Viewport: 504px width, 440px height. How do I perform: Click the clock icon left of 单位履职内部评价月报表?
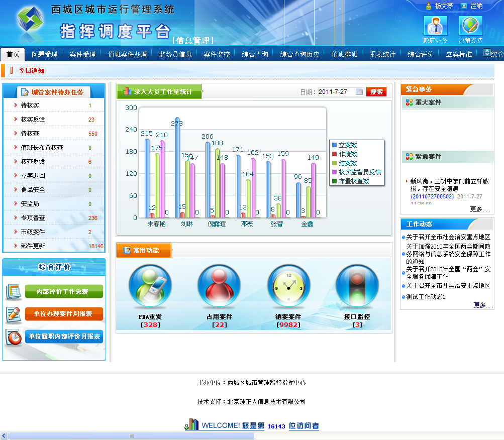tap(14, 337)
